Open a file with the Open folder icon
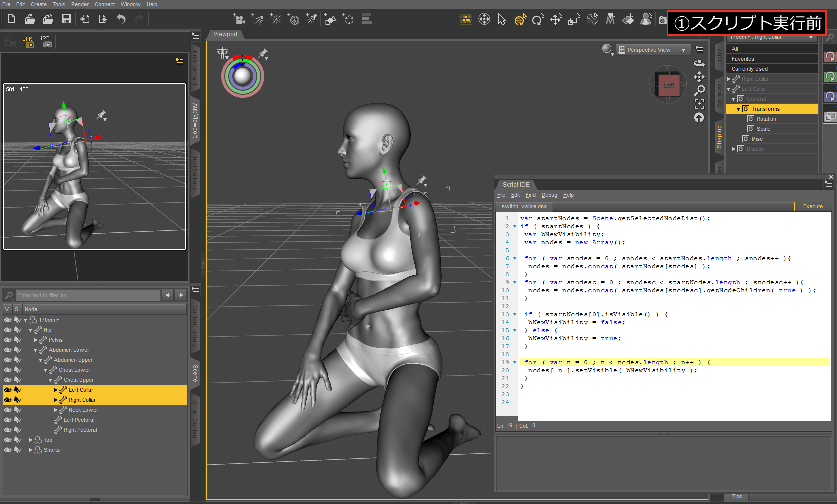This screenshot has width=837, height=504. coord(30,19)
